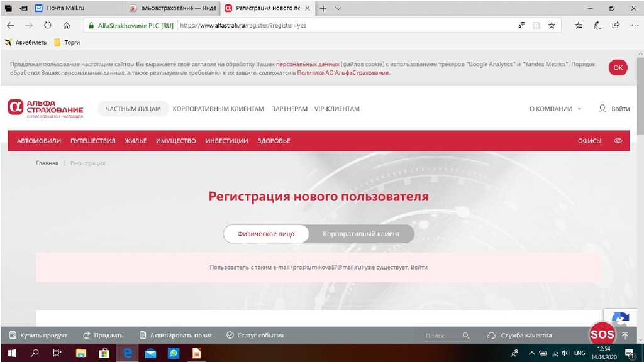Click Статус события in the bottom bar
The width and height of the screenshot is (644, 362).
(255, 336)
